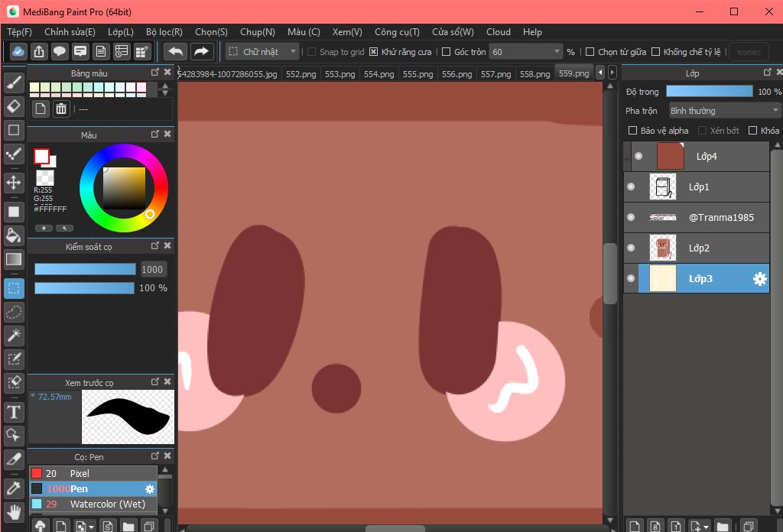The height and width of the screenshot is (532, 783).
Task: Open the Tệp(F) menu
Action: pos(19,32)
